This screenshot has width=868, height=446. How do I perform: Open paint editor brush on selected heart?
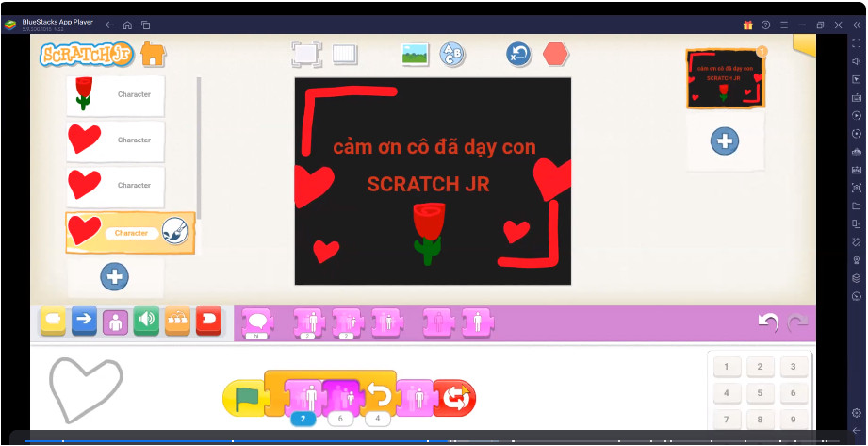[175, 231]
